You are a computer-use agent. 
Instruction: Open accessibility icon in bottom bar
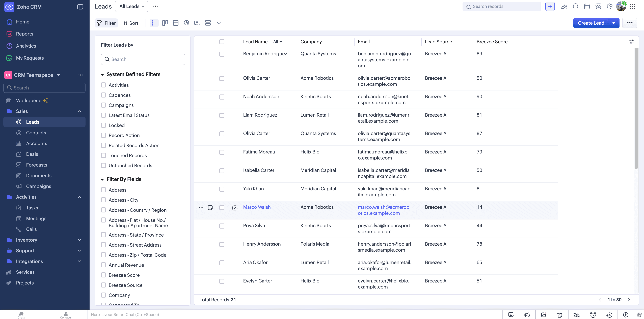click(x=626, y=315)
